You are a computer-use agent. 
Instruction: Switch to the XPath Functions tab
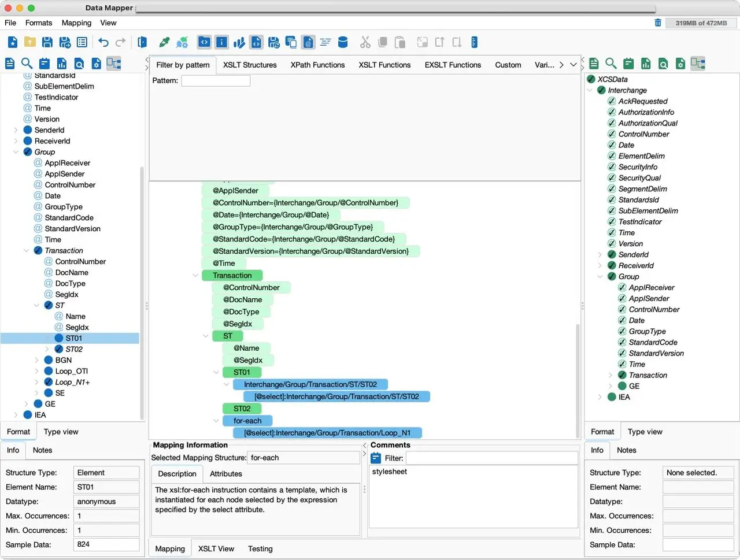pos(317,65)
